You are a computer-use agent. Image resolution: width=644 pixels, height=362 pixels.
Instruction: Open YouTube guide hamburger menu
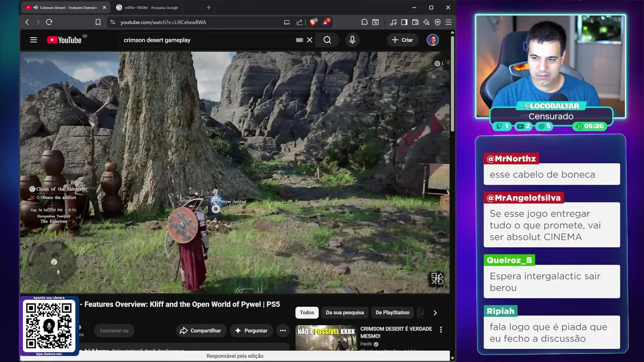click(34, 40)
